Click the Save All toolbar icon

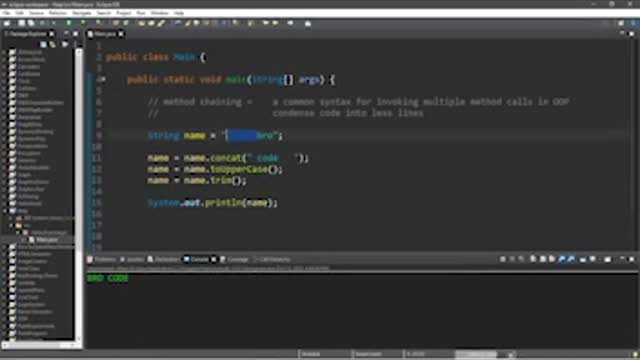(x=31, y=23)
